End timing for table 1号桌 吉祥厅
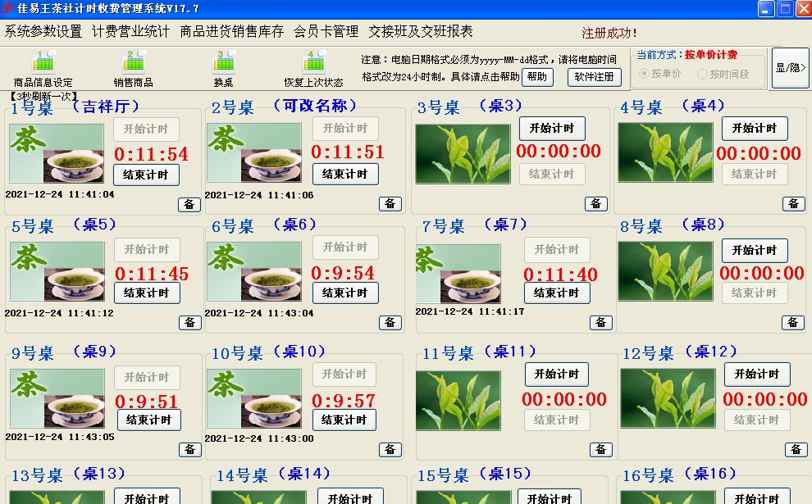The image size is (812, 504). [x=145, y=174]
